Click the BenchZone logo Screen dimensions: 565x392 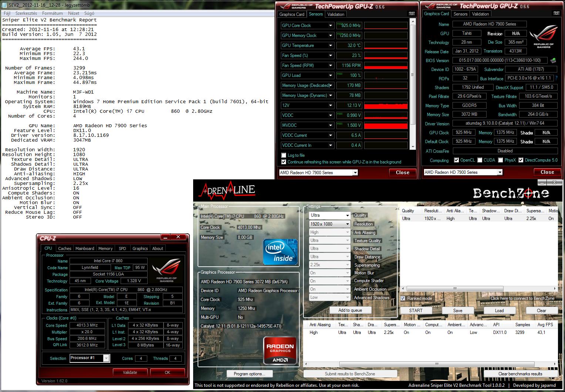[x=511, y=193]
